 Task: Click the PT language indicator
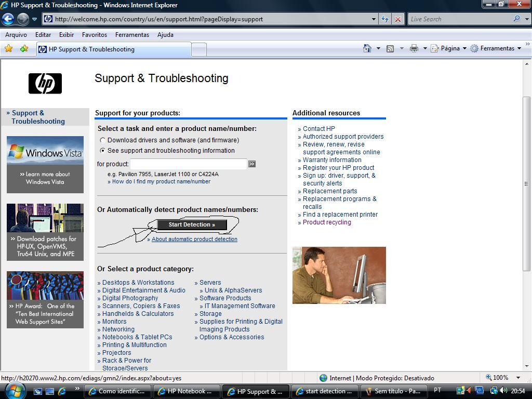click(x=437, y=390)
